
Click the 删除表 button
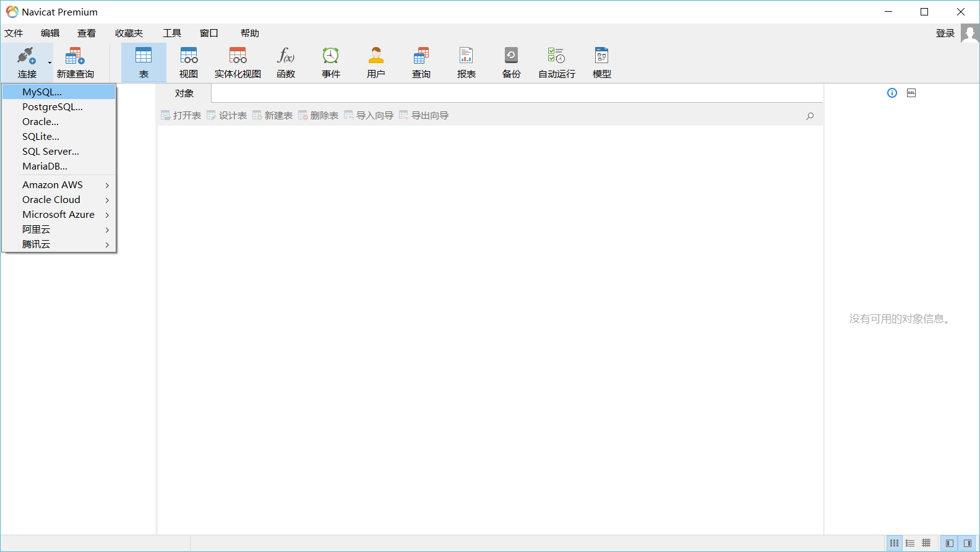[318, 116]
